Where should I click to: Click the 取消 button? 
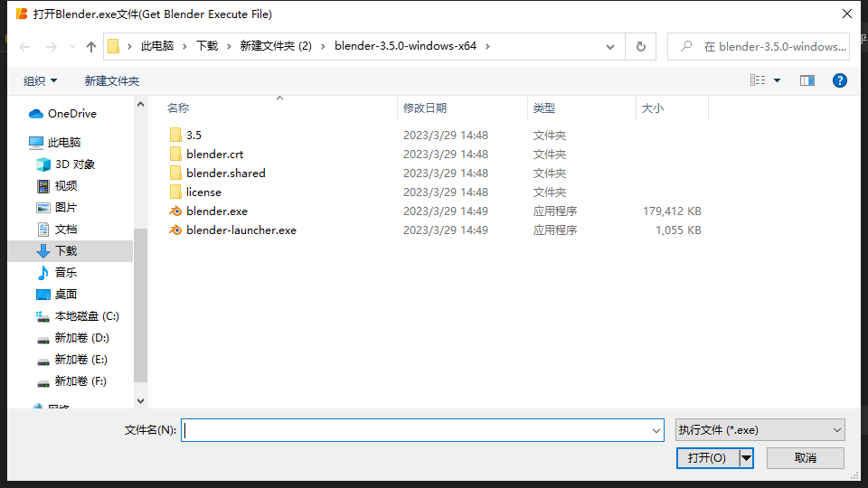[x=805, y=458]
